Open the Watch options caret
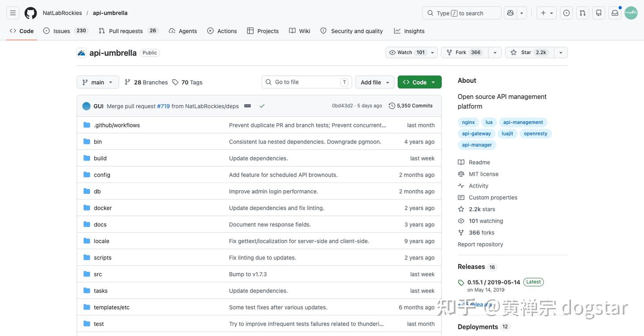 click(x=432, y=52)
